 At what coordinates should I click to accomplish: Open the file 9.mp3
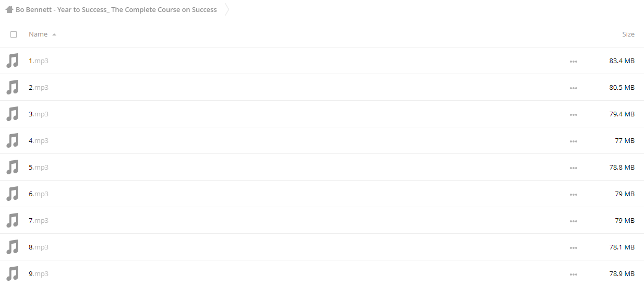pyautogui.click(x=39, y=273)
